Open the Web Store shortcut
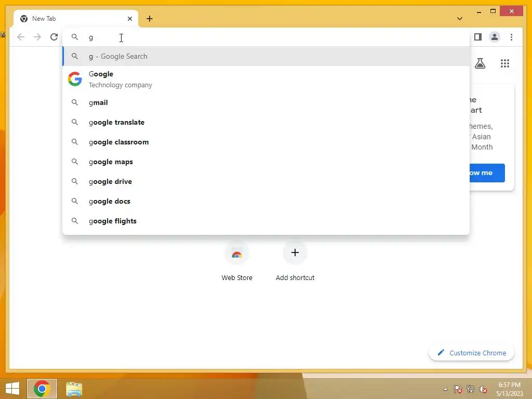532x399 pixels. pos(237,262)
